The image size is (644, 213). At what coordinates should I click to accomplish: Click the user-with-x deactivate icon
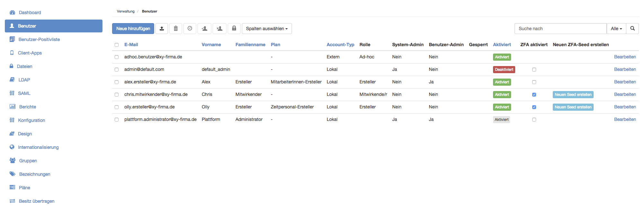click(219, 29)
